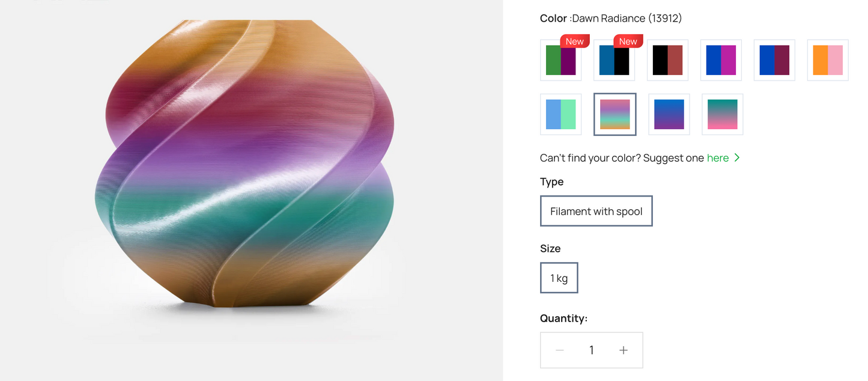Open the suggest a color 'here' link
Image resolution: width=868 pixels, height=381 pixels.
point(718,158)
